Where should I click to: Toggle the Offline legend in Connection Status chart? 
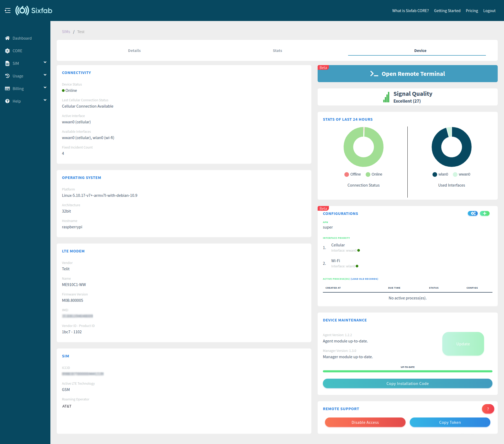pos(353,174)
